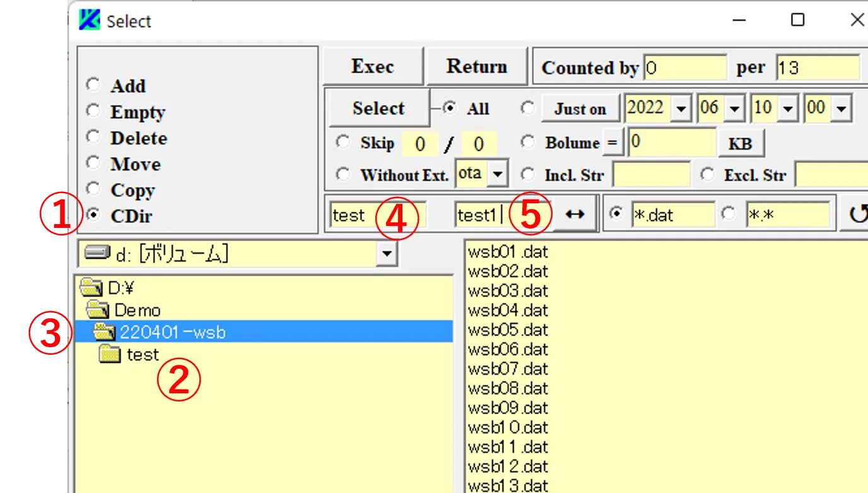Open the d: drive selector dropdown

tap(387, 254)
